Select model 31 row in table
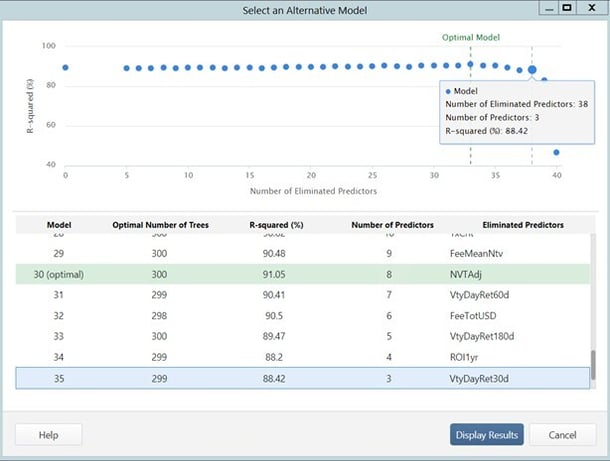 coord(300,295)
